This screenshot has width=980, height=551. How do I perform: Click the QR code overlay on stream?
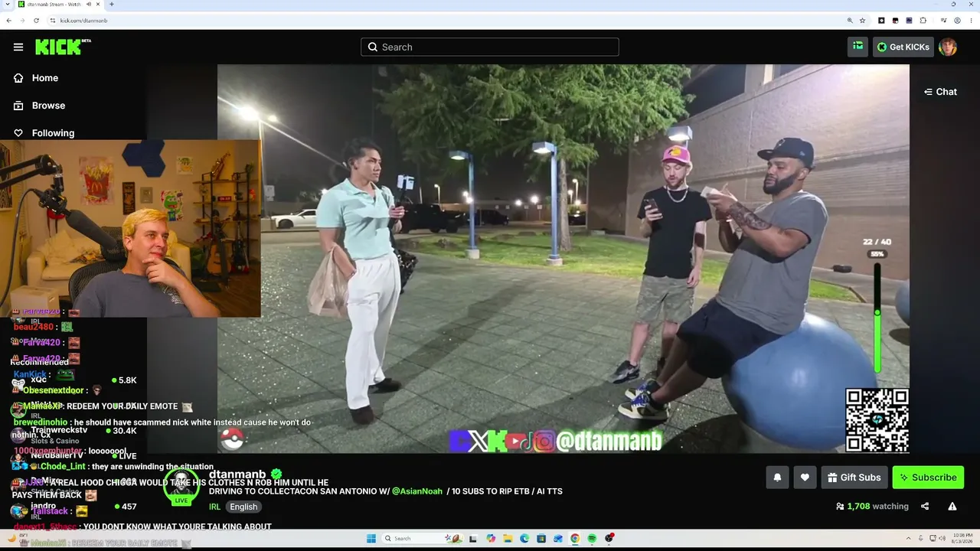click(877, 420)
